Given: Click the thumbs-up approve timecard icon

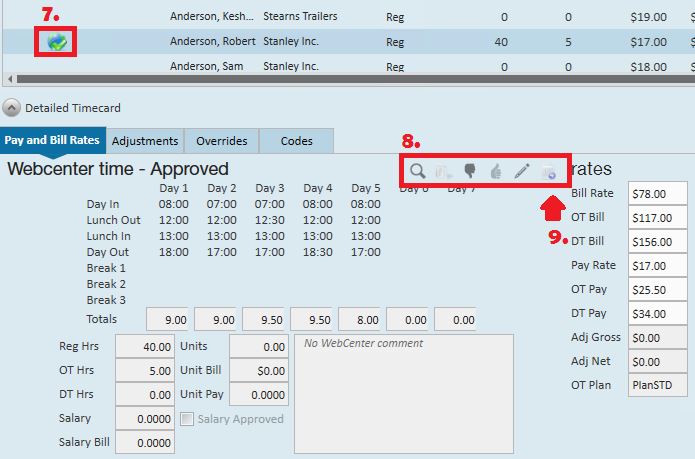Looking at the screenshot, I should coord(496,171).
